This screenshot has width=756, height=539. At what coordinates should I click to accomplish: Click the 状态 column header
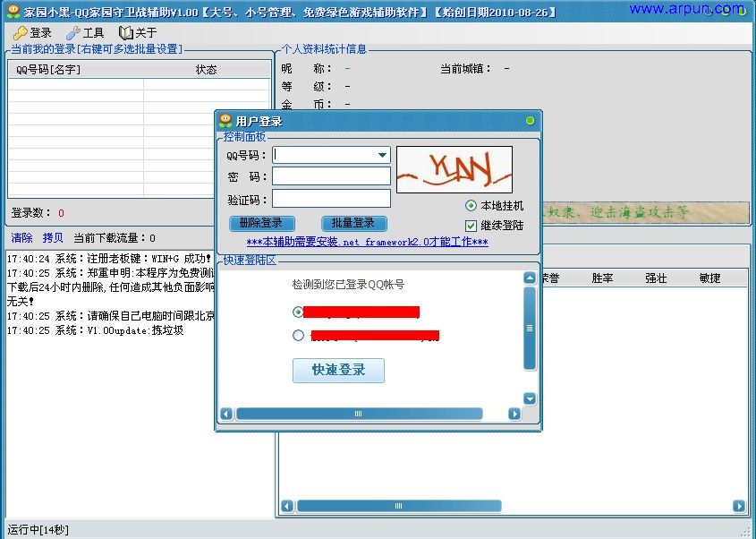point(207,70)
